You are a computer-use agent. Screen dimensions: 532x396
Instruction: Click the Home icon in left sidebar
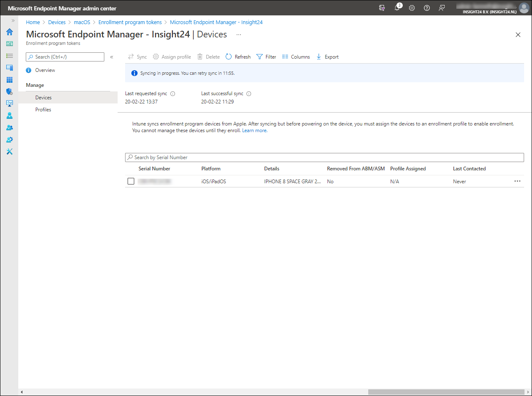(x=9, y=32)
